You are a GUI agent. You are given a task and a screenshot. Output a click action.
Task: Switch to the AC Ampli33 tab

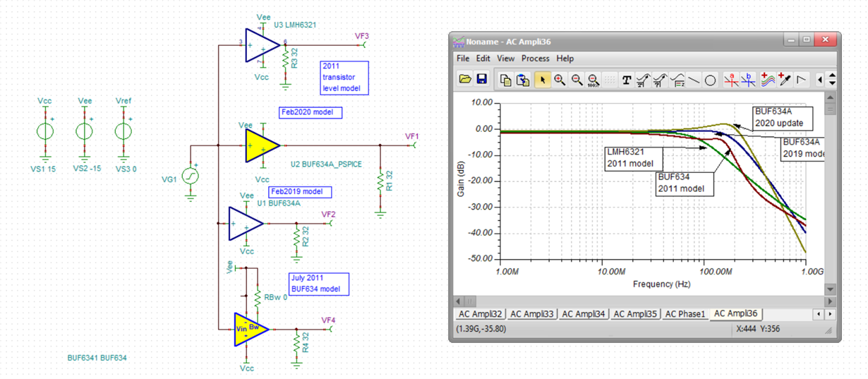click(532, 313)
